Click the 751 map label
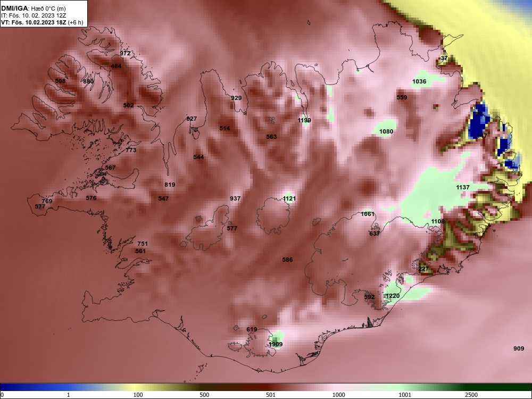This screenshot has width=532, height=399. coord(143,244)
